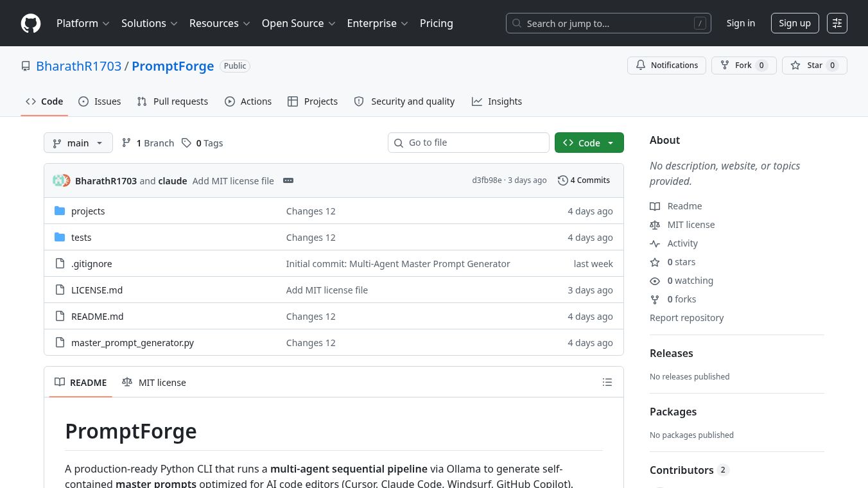The height and width of the screenshot is (488, 868).
Task: Click the fork icon next to 0 forks
Action: pyautogui.click(x=655, y=299)
